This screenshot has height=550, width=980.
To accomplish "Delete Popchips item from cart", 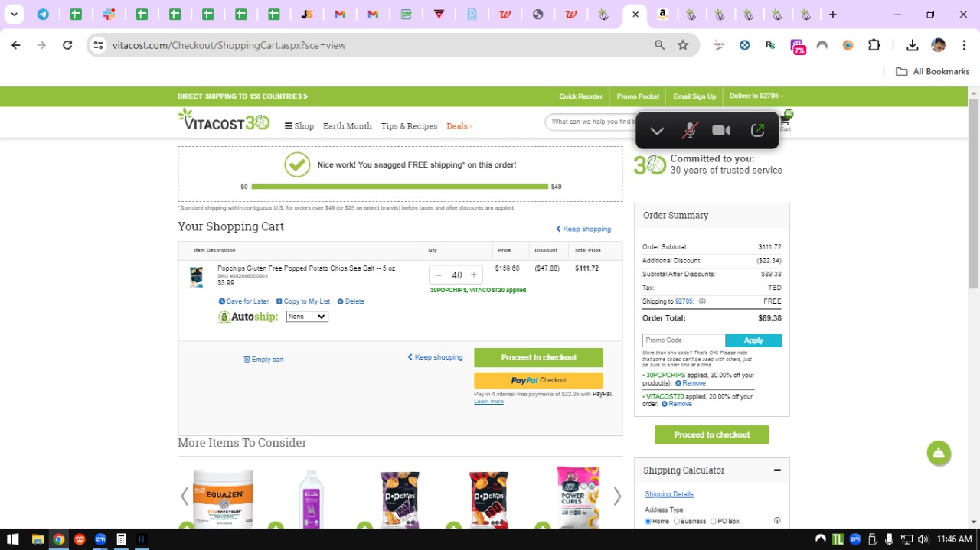I will point(351,301).
